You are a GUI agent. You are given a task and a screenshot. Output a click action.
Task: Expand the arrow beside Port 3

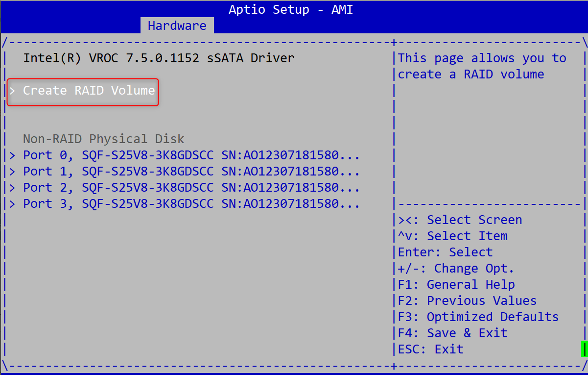tap(13, 204)
